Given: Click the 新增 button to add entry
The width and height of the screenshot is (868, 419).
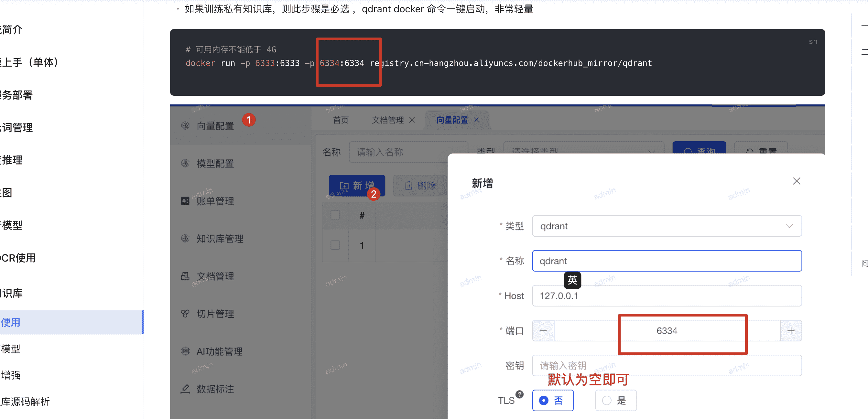Looking at the screenshot, I should tap(356, 186).
